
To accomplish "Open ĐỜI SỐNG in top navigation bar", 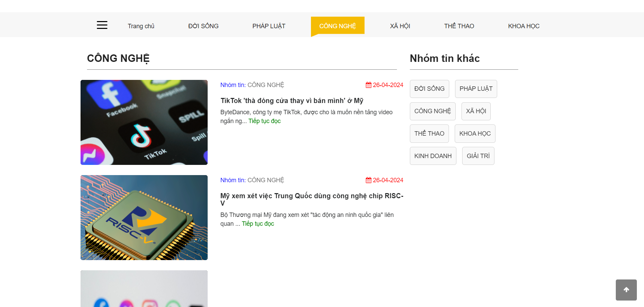I will (x=203, y=26).
